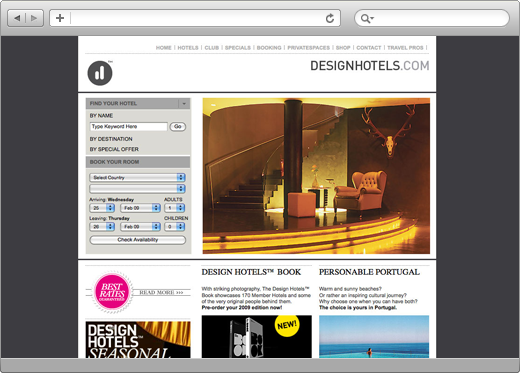Image resolution: width=520 pixels, height=373 pixels.
Task: Open the ADULTS count dropdown
Action: click(174, 208)
